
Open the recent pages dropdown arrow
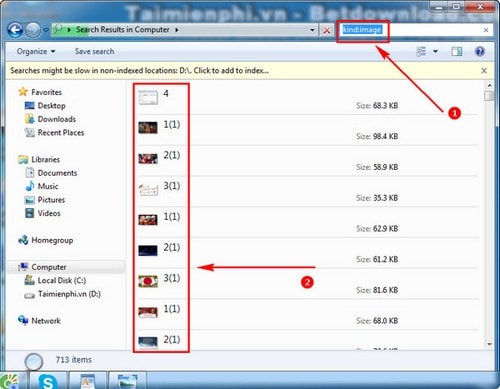point(46,30)
